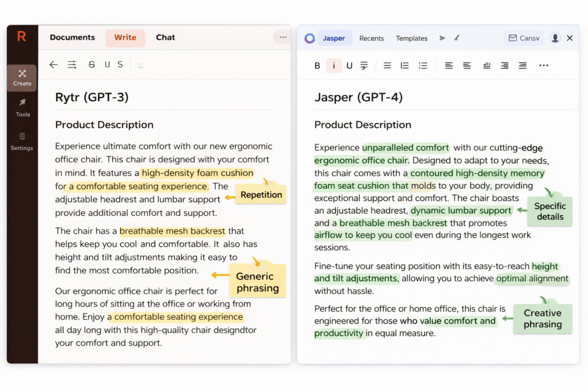Select the Create tool in Rytr sidebar

pyautogui.click(x=22, y=78)
